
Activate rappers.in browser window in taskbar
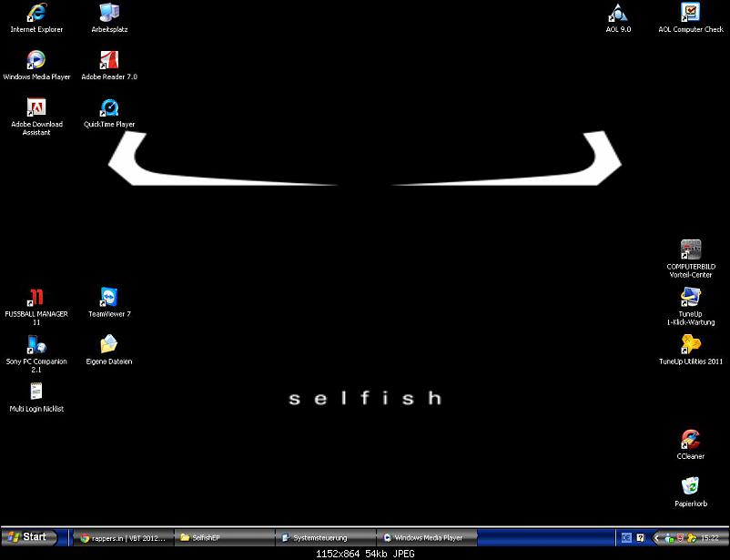(x=122, y=538)
